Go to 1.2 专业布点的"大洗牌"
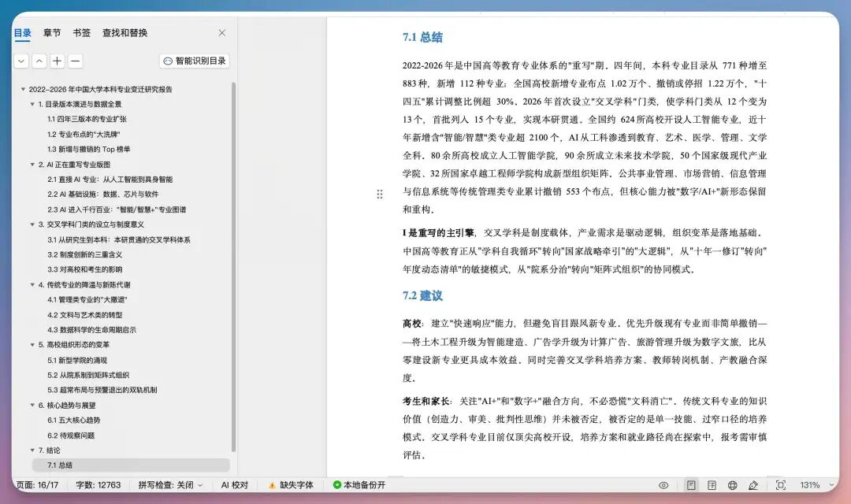 84,134
